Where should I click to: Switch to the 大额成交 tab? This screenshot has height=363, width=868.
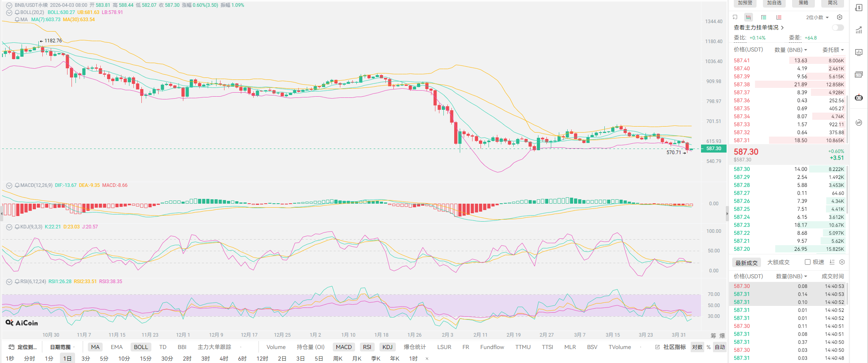click(778, 262)
